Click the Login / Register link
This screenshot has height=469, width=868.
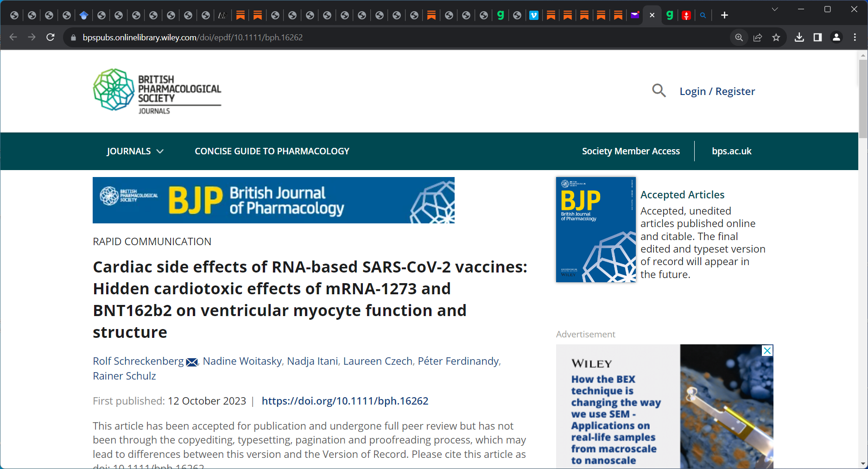[717, 91]
